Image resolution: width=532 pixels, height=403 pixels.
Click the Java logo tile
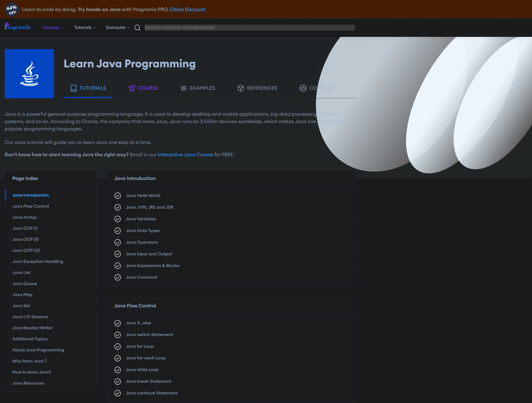[x=29, y=74]
